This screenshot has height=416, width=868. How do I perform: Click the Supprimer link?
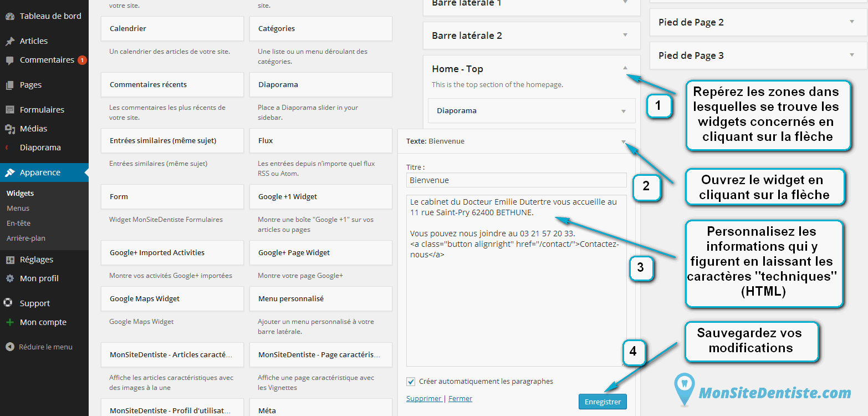424,399
